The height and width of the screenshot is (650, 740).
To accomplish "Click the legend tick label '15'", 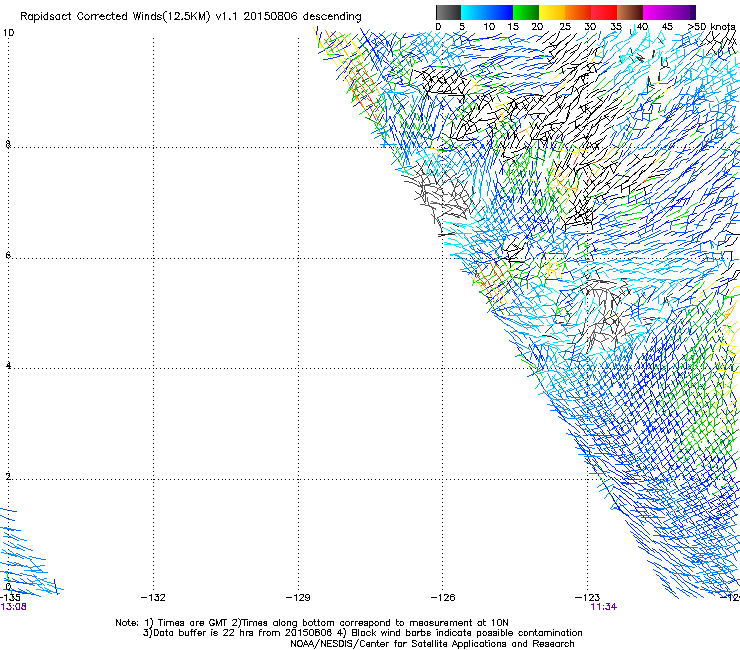I will click(513, 27).
